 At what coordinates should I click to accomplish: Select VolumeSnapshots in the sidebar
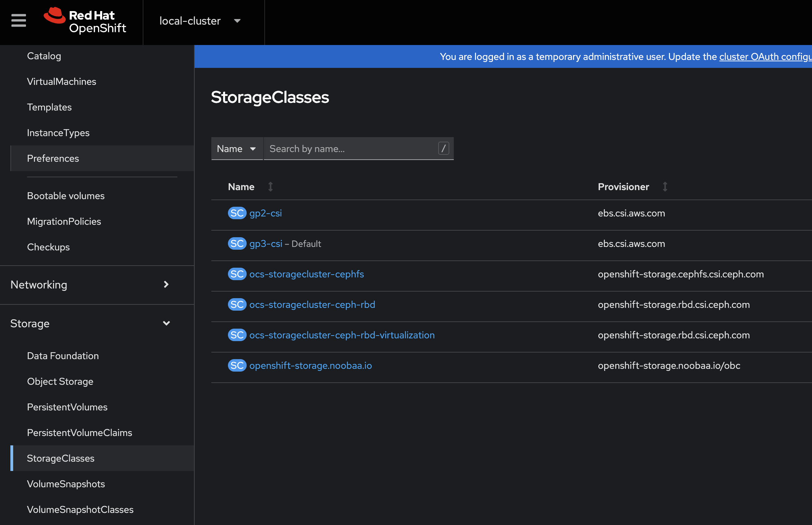coord(66,484)
